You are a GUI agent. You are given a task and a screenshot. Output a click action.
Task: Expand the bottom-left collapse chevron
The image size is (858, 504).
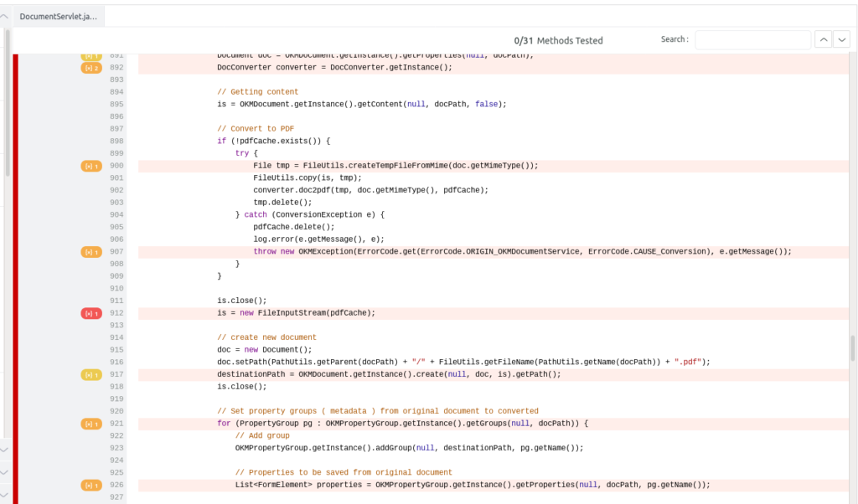click(x=3, y=494)
